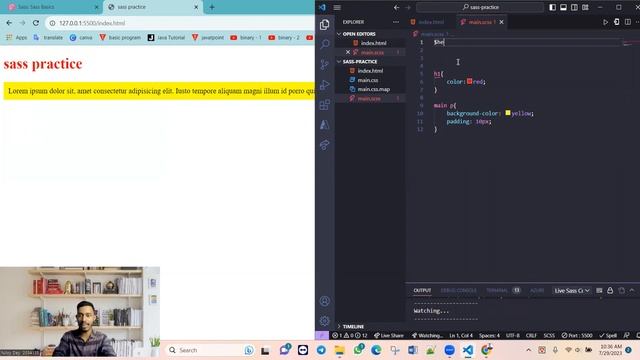Close the main.scss editor tab
Image resolution: width=640 pixels, height=360 pixels.
pyautogui.click(x=502, y=22)
